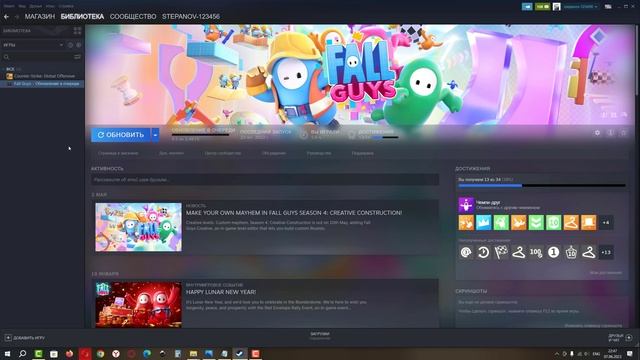Click the blue crown achievement icon

pyautogui.click(x=483, y=223)
